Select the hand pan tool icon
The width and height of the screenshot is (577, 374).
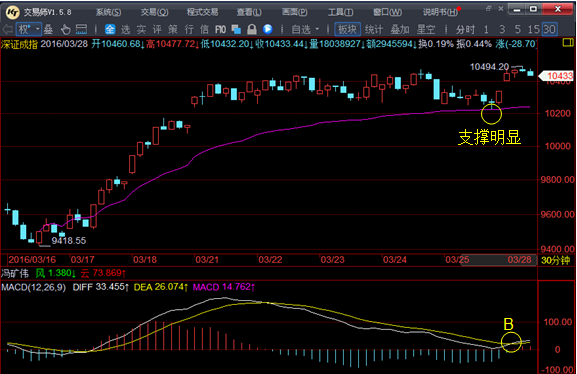[66, 29]
